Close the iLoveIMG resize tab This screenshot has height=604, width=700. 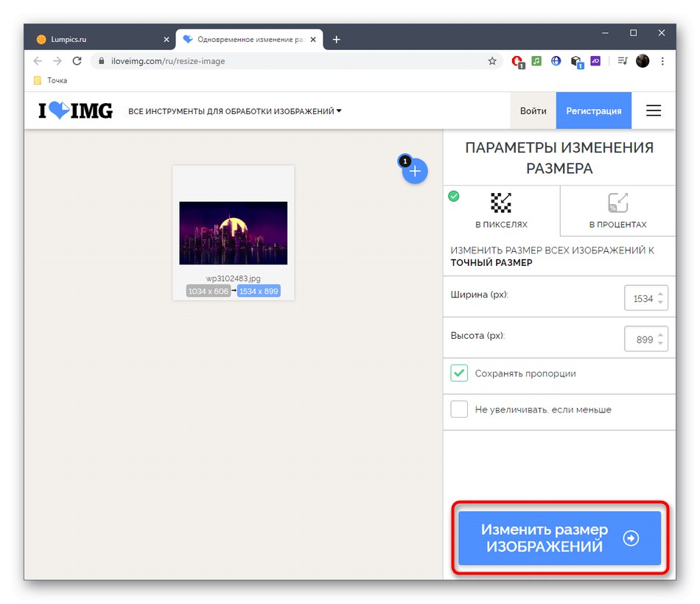pyautogui.click(x=313, y=40)
